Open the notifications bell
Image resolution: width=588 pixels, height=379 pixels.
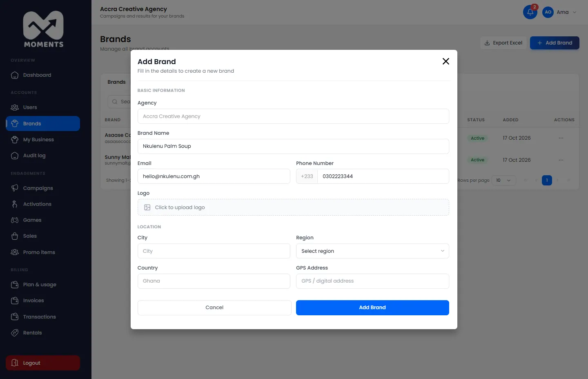click(530, 12)
